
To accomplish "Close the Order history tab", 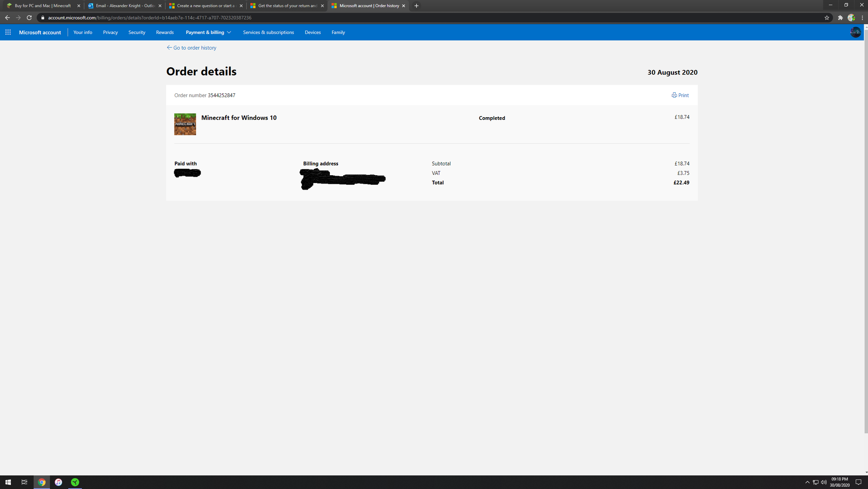I will [404, 6].
